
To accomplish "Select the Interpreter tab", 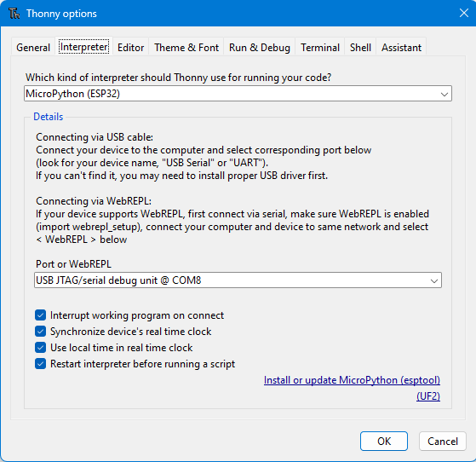I will coord(83,47).
